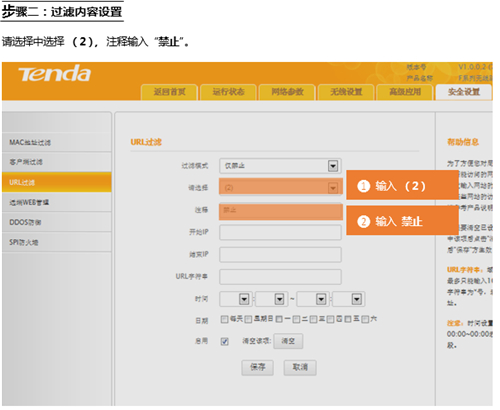
Task: Check the 每天 checkbox
Action: (x=224, y=319)
